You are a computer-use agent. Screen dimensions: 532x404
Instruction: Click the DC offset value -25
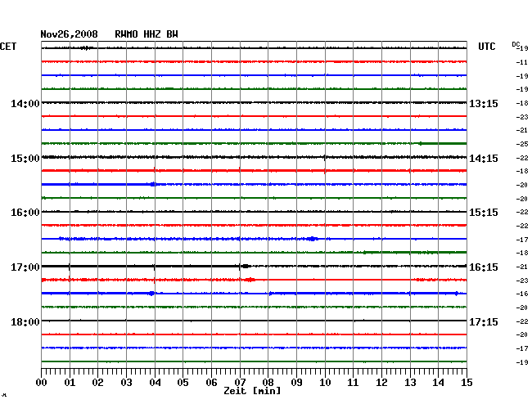coord(522,144)
